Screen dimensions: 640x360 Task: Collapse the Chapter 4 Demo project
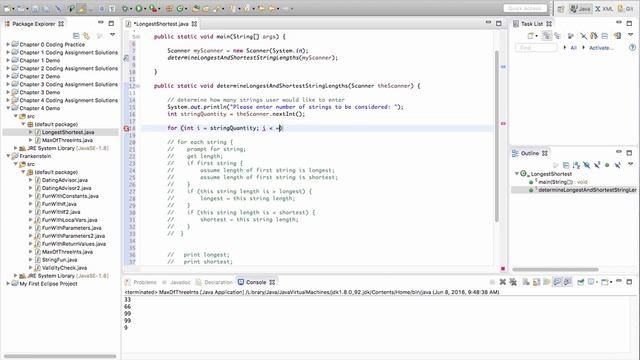pyautogui.click(x=8, y=108)
